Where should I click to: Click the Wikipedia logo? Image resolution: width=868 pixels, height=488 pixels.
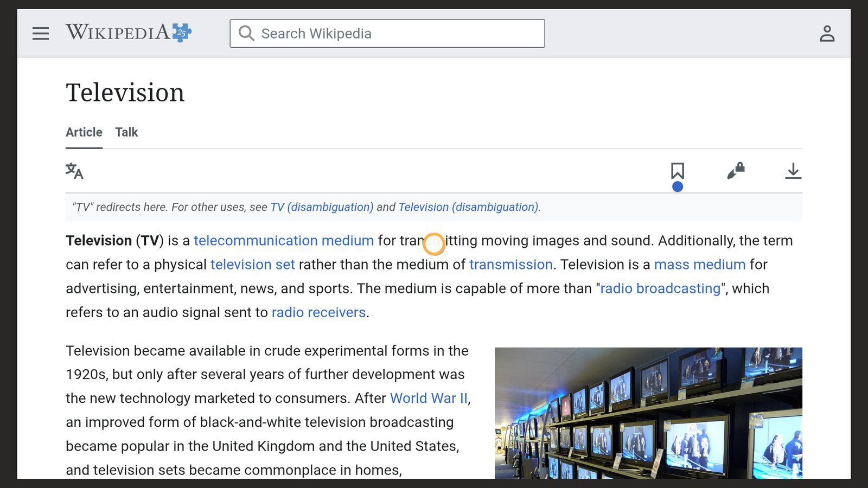(129, 33)
